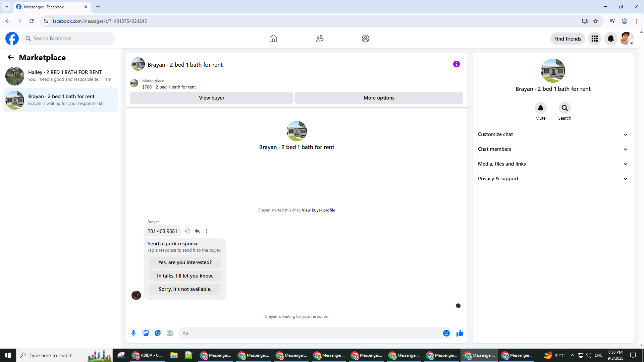Click the View buyer button

pos(212,98)
